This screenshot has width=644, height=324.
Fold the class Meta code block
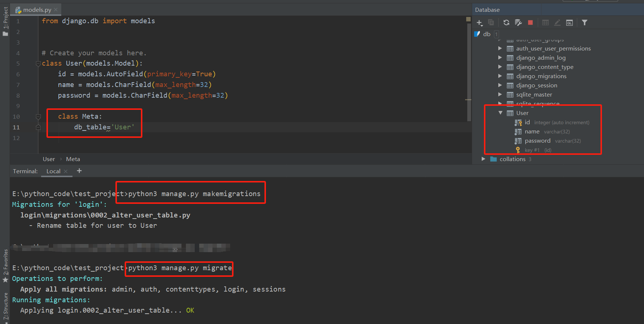(x=38, y=117)
